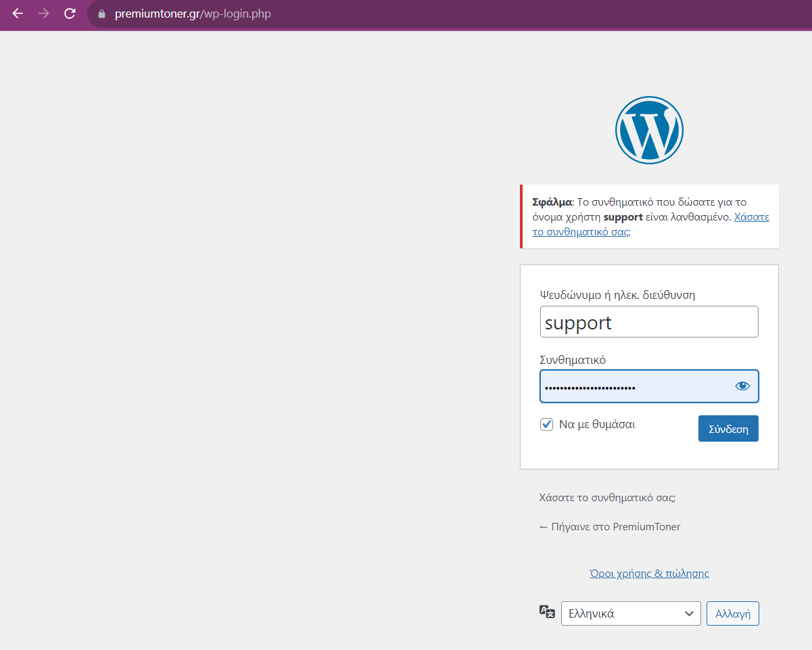The width and height of the screenshot is (812, 650).
Task: Open the Ελληνικά language dropdown
Action: [x=631, y=614]
